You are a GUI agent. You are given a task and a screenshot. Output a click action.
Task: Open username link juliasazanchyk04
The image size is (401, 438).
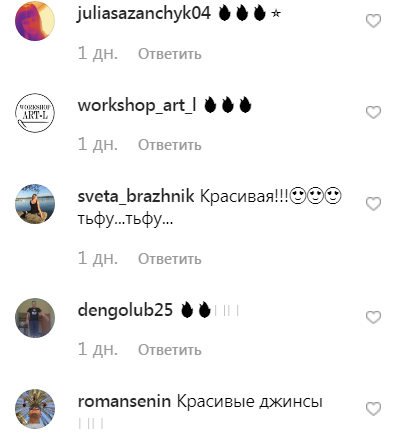coord(144,14)
